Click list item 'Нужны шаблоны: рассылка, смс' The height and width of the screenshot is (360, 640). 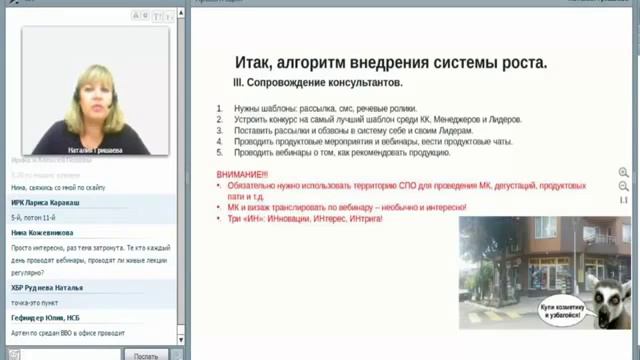click(x=325, y=109)
